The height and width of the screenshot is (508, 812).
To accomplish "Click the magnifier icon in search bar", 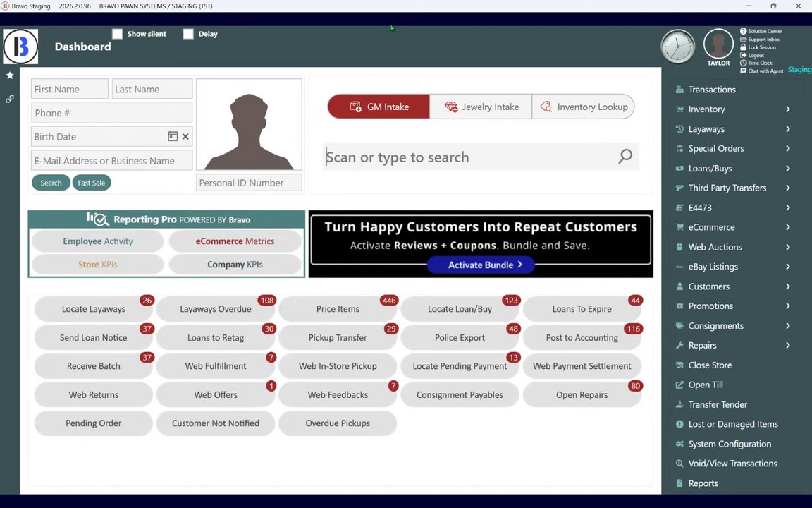I will 625,156.
